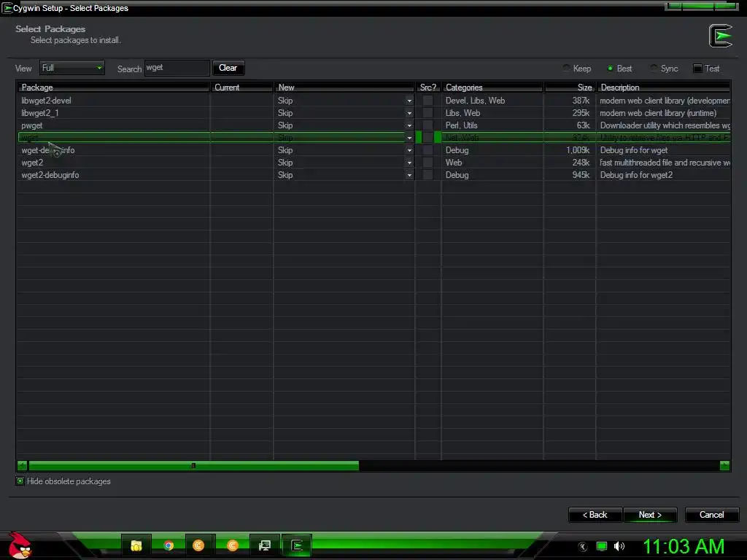Check source box for libwget2_1
The image size is (747, 560).
tap(427, 113)
